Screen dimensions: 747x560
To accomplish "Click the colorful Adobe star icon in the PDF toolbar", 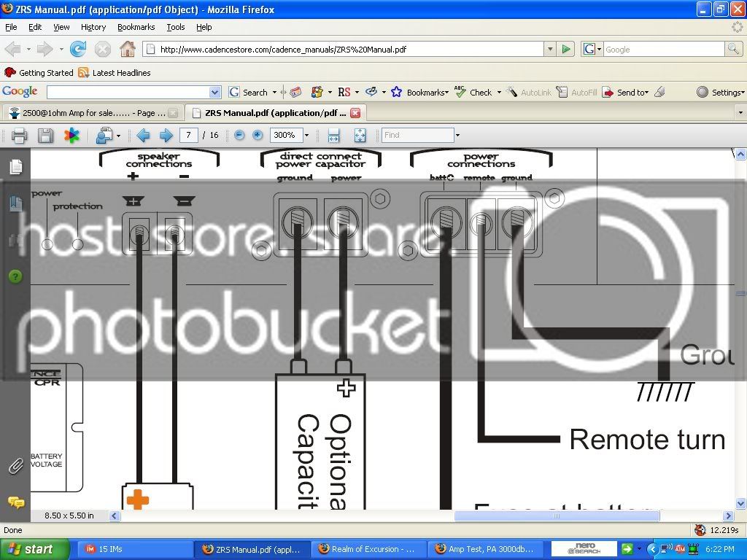I will click(72, 136).
